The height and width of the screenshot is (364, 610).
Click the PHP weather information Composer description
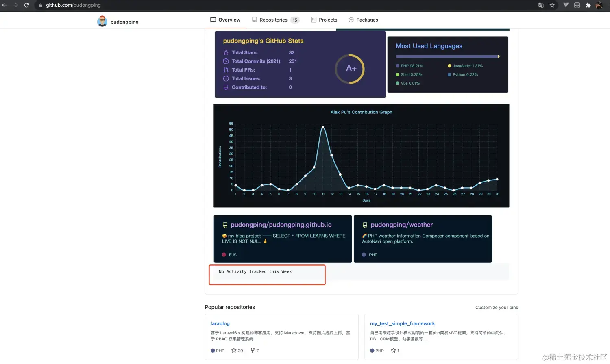point(426,238)
